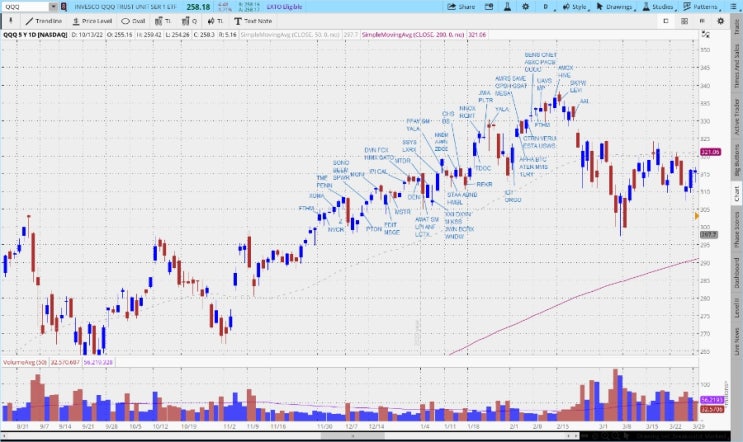Click the QQQ 5 Y 1D [NASDAQ] label
The width and height of the screenshot is (743, 442).
tap(35, 35)
